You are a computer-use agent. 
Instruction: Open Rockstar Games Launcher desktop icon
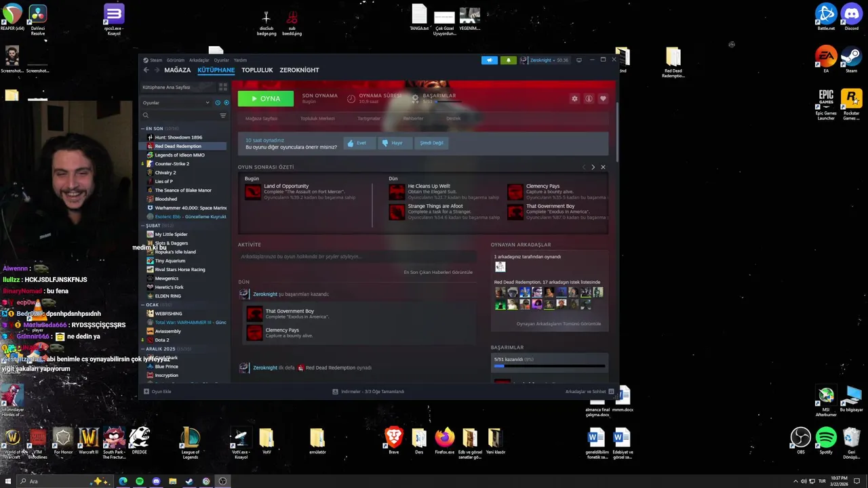851,104
